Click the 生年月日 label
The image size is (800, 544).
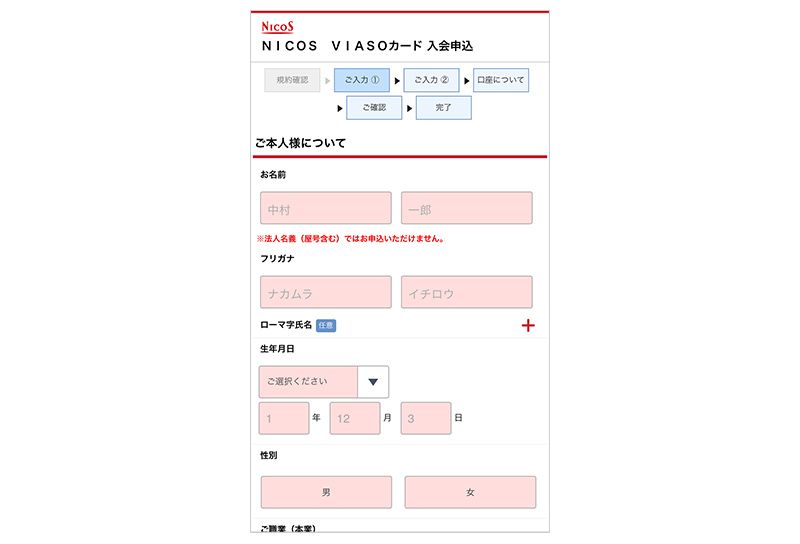pos(277,349)
